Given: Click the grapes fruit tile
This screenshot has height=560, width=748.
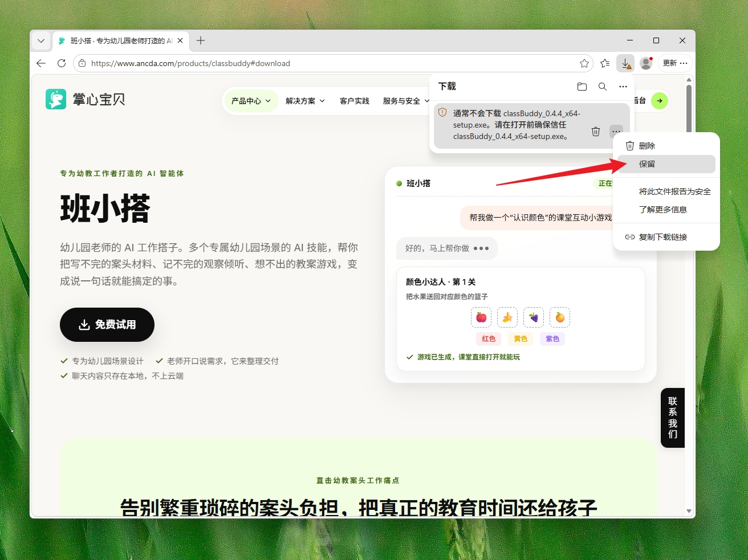Looking at the screenshot, I should (534, 317).
